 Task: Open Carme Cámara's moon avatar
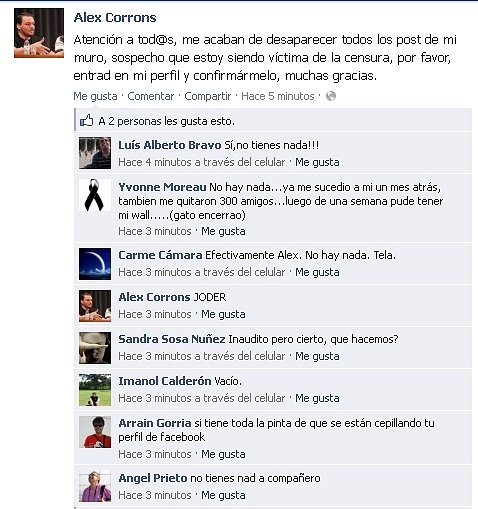(x=95, y=264)
